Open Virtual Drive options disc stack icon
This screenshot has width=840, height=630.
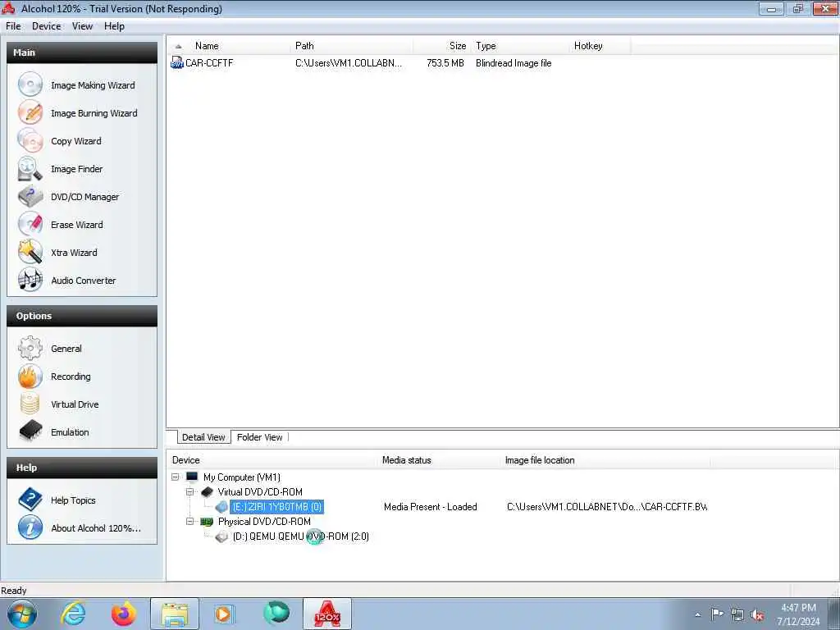(x=30, y=404)
